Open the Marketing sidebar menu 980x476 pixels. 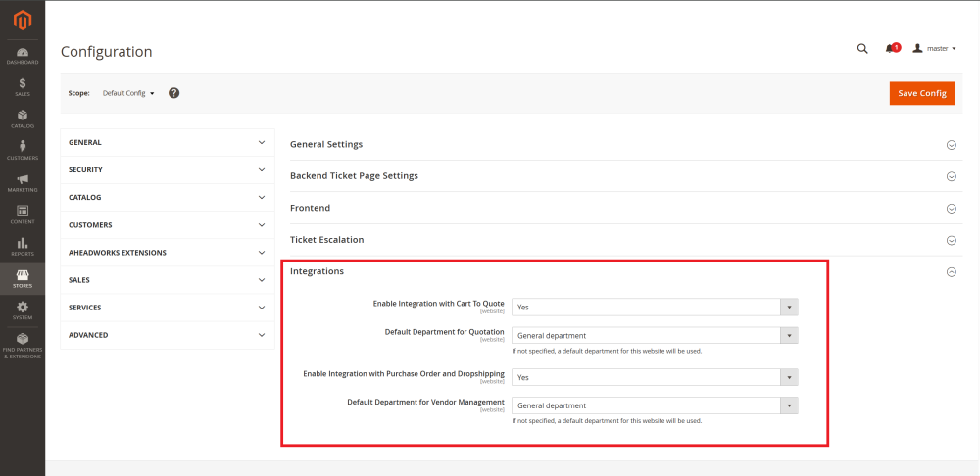pos(23,183)
